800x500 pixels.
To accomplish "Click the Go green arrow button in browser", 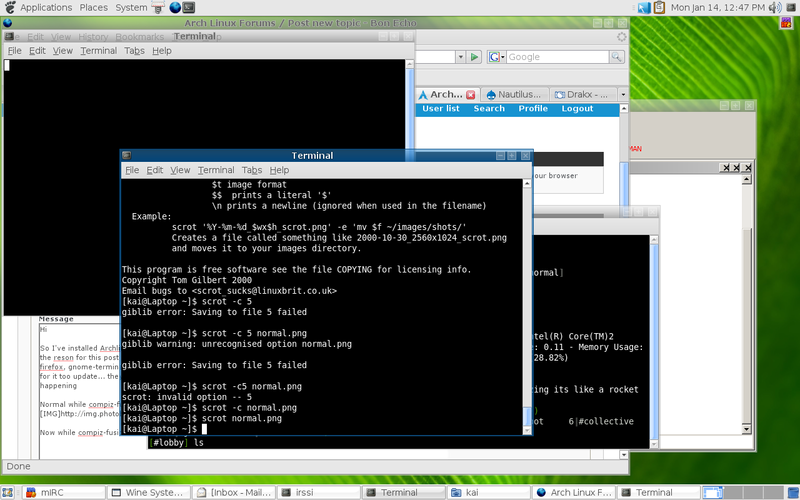I will coord(474,57).
